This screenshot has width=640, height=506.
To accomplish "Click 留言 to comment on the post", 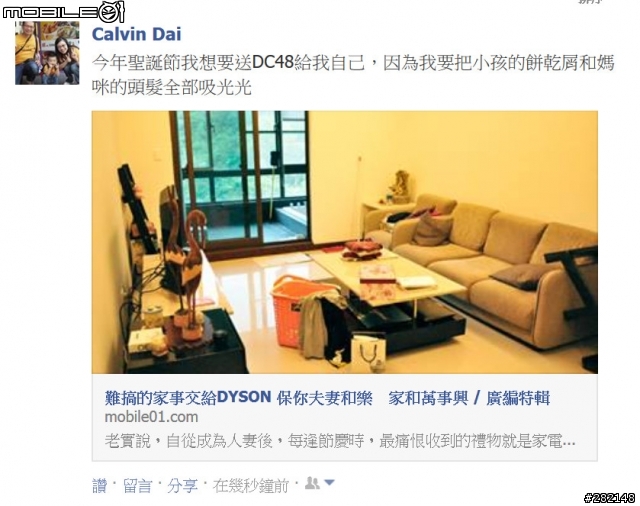I will [137, 486].
